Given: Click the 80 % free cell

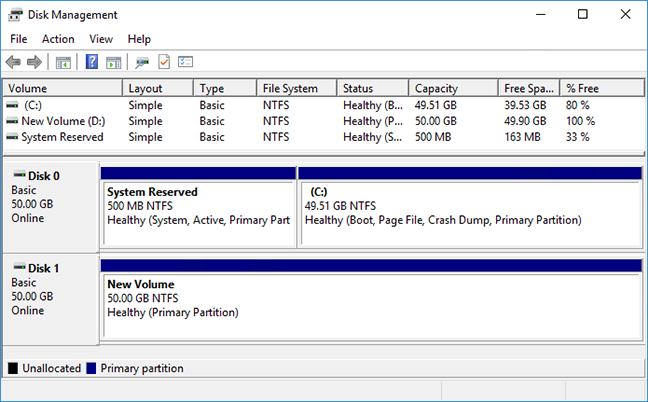Looking at the screenshot, I should [x=577, y=105].
